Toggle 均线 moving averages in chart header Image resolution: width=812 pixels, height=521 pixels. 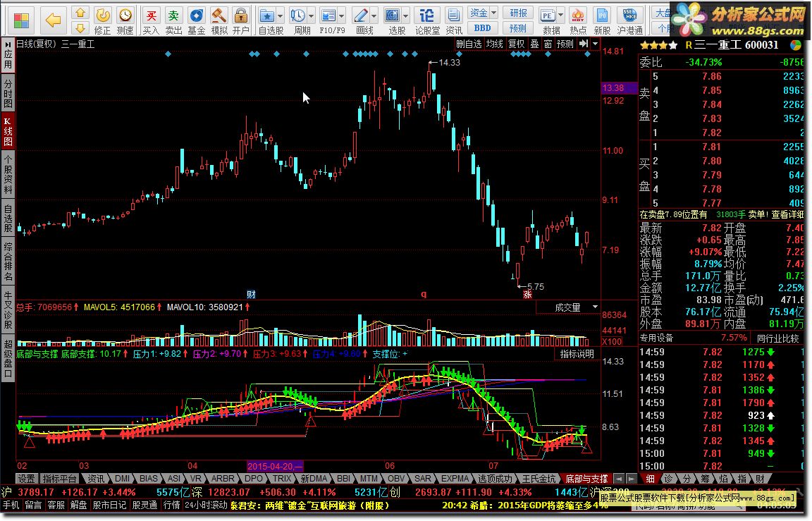(x=495, y=44)
